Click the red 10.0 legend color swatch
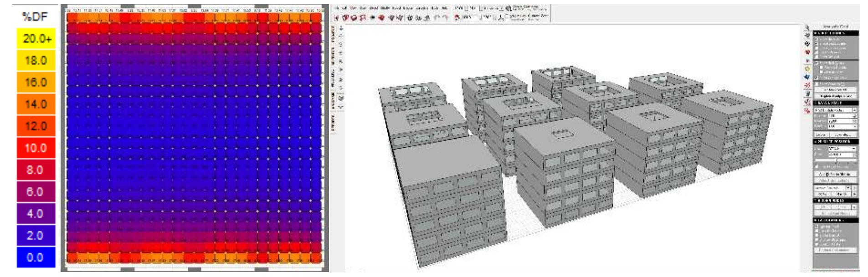This screenshot has height=277, width=868. pos(36,148)
